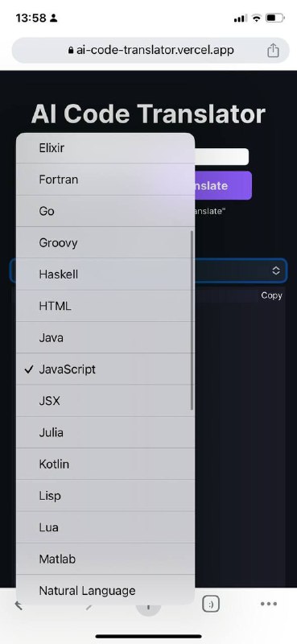Tap the ai-code-translator.vercel.app address bar
The height and width of the screenshot is (644, 297).
coord(151,50)
